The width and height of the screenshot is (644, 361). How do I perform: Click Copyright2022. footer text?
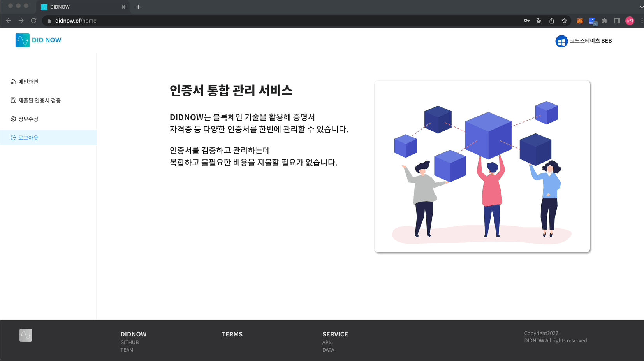pyautogui.click(x=542, y=333)
